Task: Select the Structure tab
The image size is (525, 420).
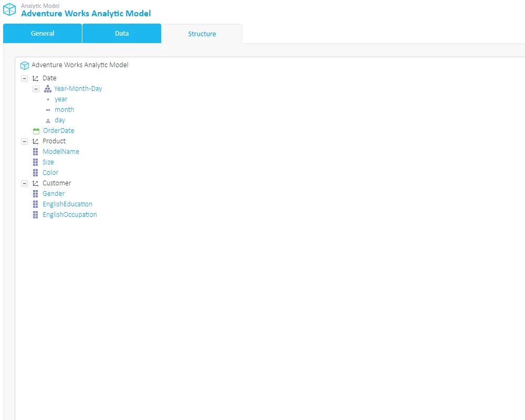Action: click(x=202, y=34)
